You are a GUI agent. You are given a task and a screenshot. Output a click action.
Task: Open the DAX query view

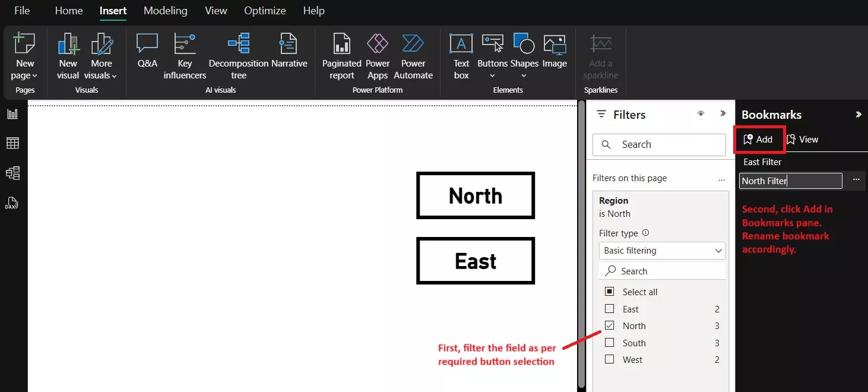point(12,203)
